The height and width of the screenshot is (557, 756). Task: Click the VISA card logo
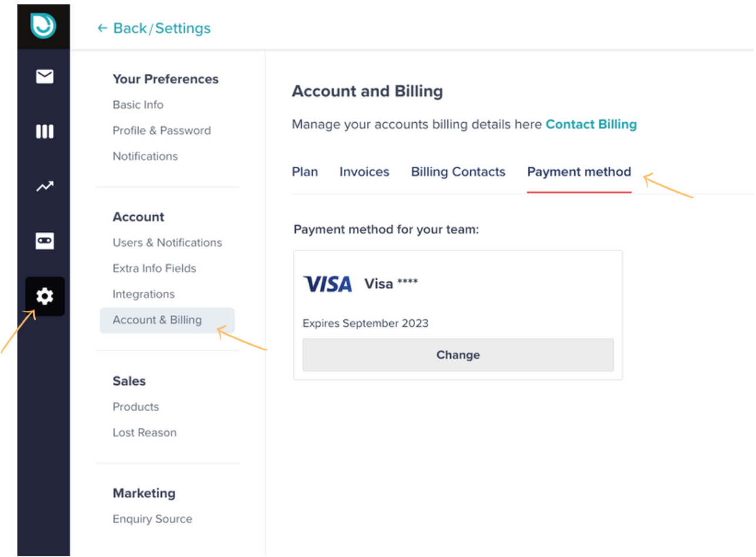(327, 284)
